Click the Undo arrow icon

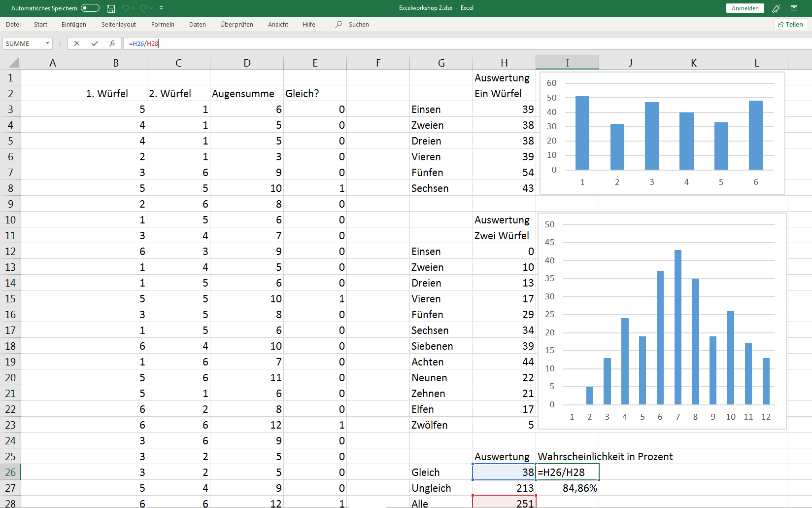[125, 8]
